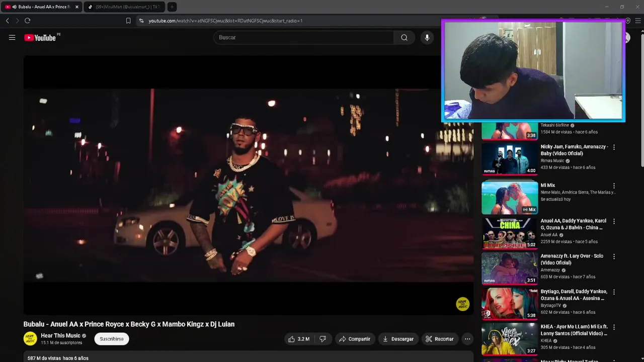Click the 'Mi Mix' title text

[x=548, y=186]
